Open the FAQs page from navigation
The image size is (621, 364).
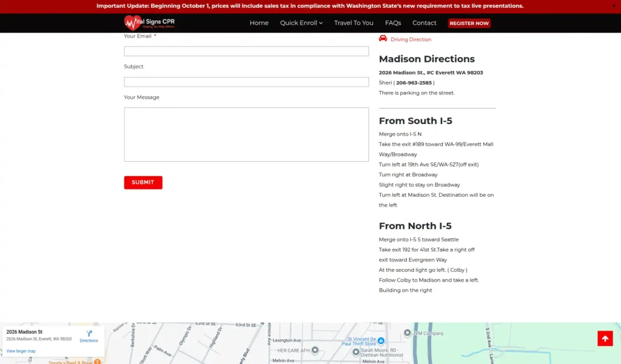393,23
